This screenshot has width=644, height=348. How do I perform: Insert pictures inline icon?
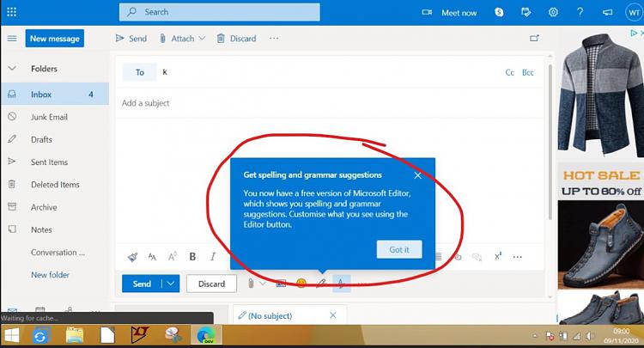(281, 284)
